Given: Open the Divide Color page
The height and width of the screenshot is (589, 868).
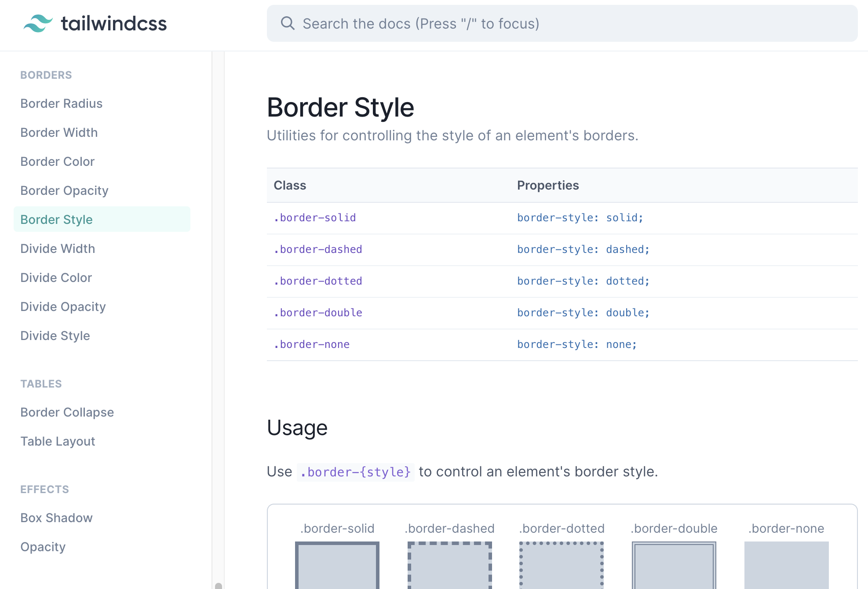Looking at the screenshot, I should (56, 278).
